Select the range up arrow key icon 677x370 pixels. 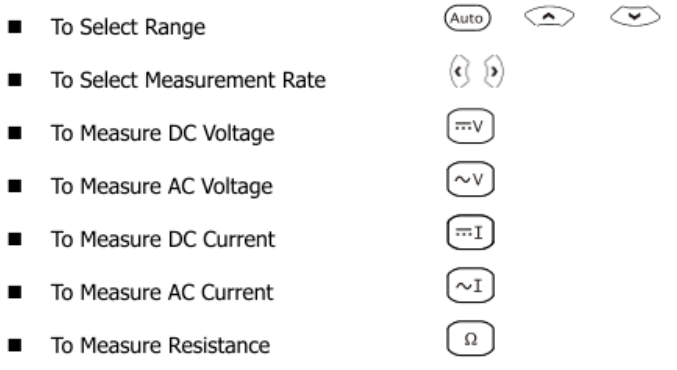click(549, 16)
